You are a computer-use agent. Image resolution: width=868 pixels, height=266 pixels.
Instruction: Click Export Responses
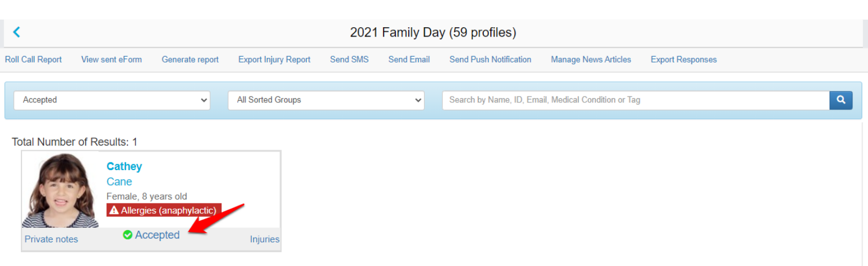click(x=683, y=60)
